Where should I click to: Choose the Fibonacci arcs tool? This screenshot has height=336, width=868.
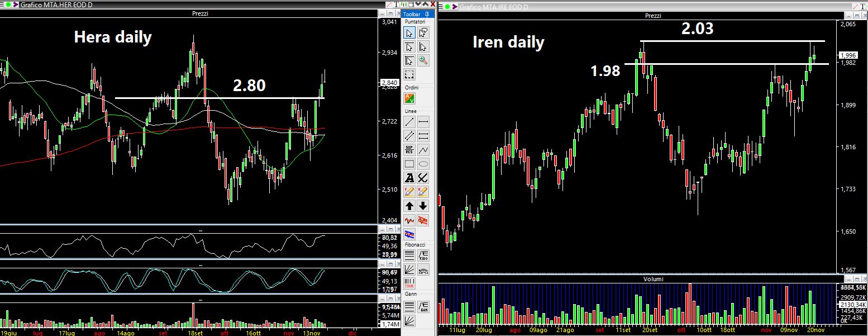[x=423, y=269]
